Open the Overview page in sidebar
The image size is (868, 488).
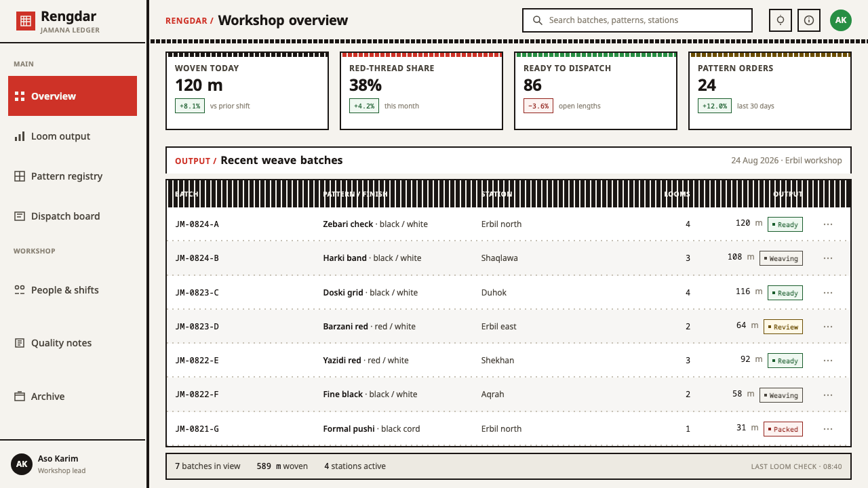click(x=73, y=96)
